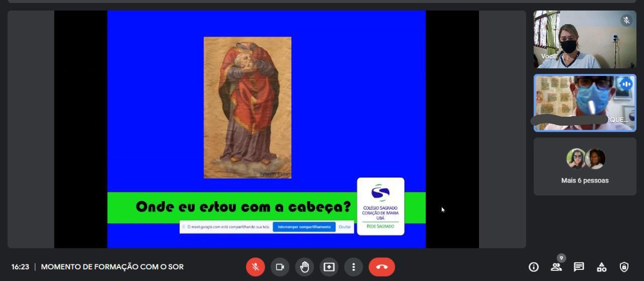
Task: Click the Ocultar link in the sharing bar
Action: pos(345,227)
